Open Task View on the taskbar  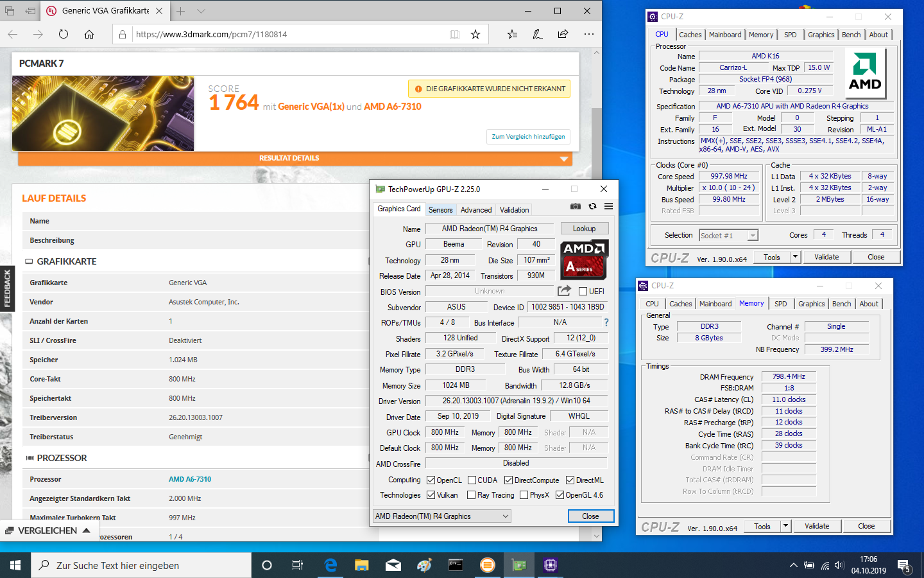click(297, 565)
